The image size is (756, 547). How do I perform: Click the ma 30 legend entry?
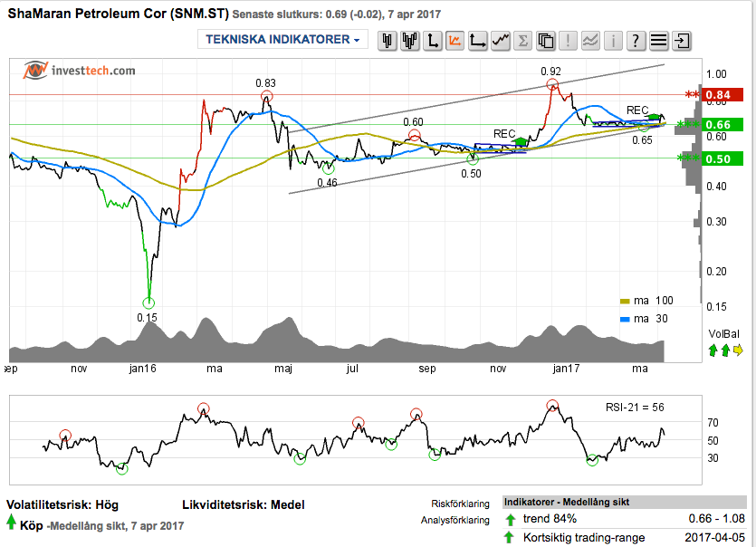coord(644,319)
